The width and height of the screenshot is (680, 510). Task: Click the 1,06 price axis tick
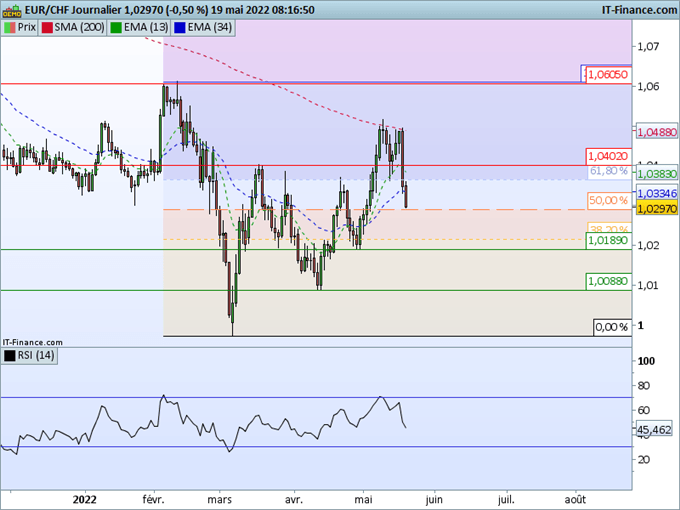648,86
